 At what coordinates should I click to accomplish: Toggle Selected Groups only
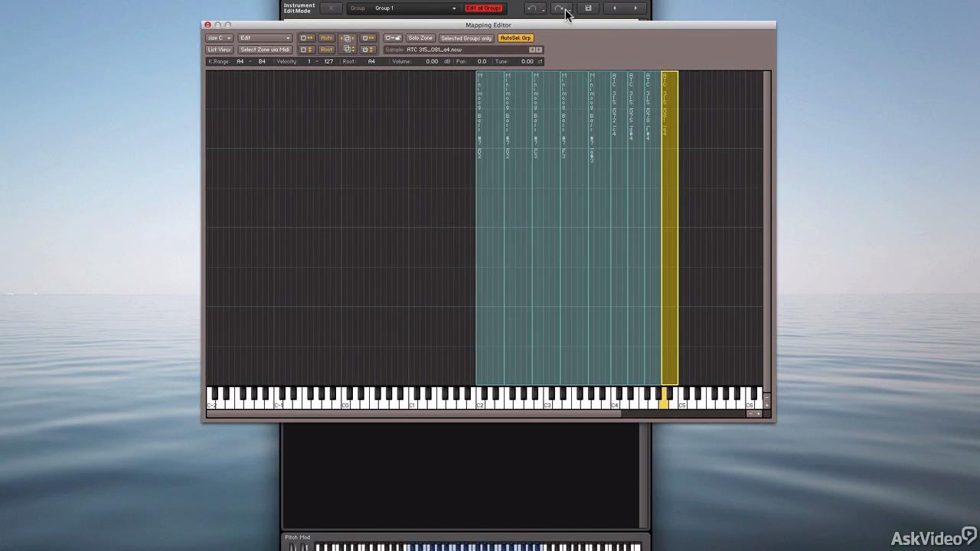(x=467, y=38)
